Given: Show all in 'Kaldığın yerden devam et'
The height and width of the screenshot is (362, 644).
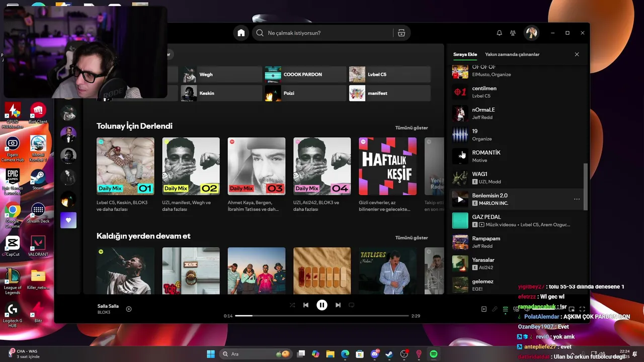Looking at the screenshot, I should (x=411, y=238).
